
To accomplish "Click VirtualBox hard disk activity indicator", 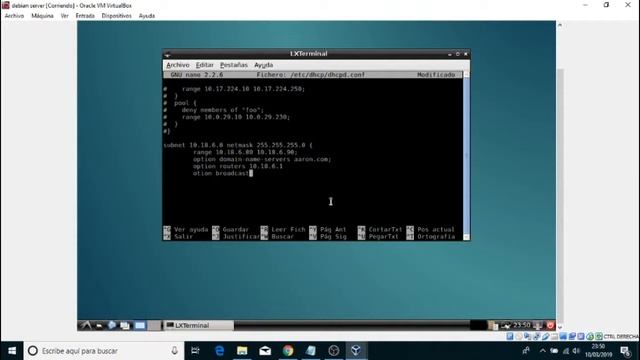I will point(510,336).
